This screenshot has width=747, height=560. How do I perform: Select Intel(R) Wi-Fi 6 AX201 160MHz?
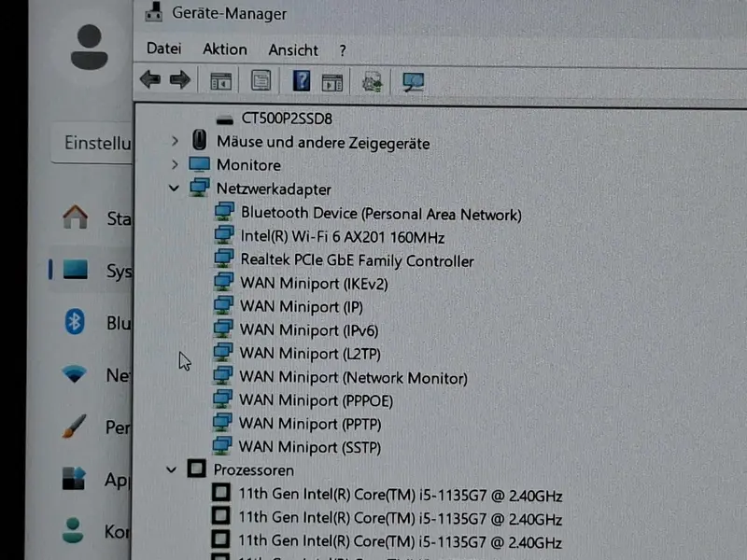point(343,237)
